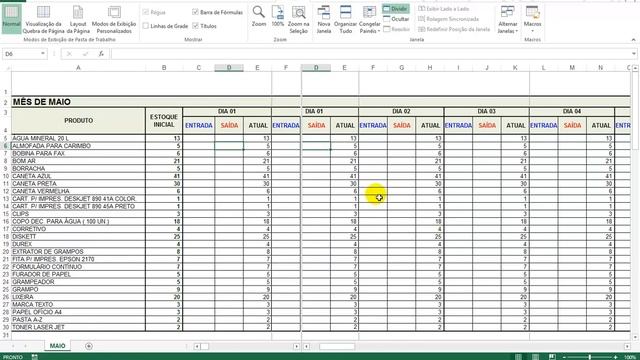Open the Zoom dialog from ribbon
Image resolution: width=640 pixels, height=360 pixels.
[259, 16]
